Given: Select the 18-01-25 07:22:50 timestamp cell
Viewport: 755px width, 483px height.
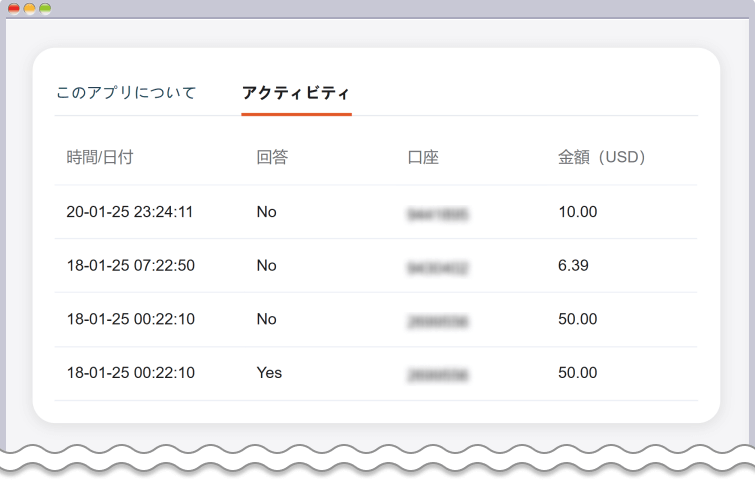Looking at the screenshot, I should 130,266.
